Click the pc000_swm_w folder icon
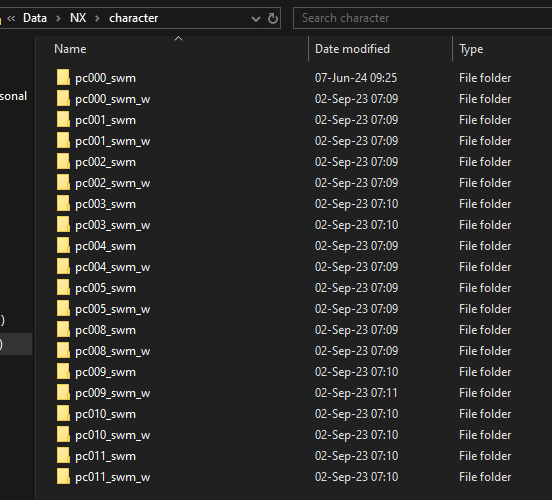The width and height of the screenshot is (552, 500). pos(63,99)
